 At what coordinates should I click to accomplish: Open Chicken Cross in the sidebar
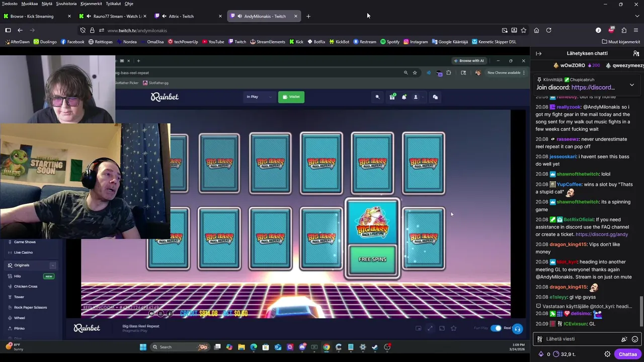coord(26,287)
